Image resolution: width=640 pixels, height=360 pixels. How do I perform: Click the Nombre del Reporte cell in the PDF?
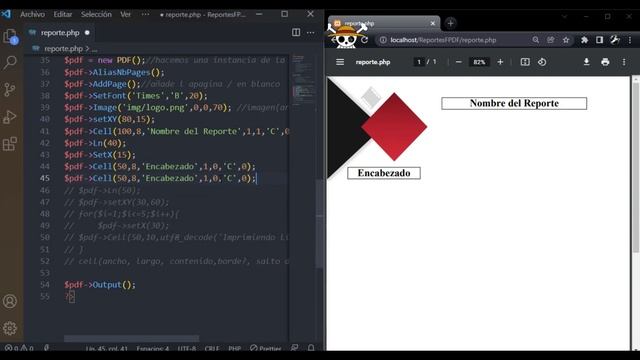pyautogui.click(x=514, y=103)
